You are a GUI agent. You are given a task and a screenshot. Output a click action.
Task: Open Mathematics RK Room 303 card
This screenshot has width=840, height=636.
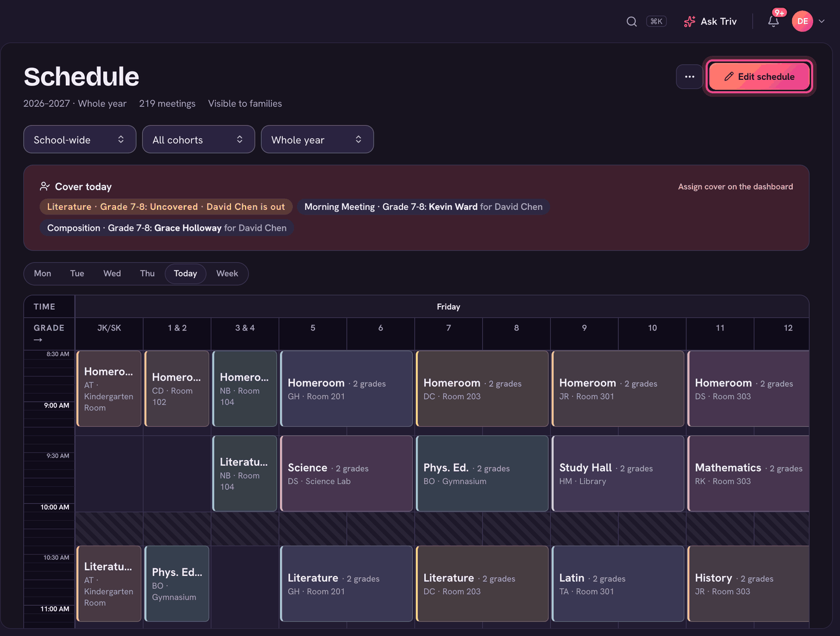(748, 473)
